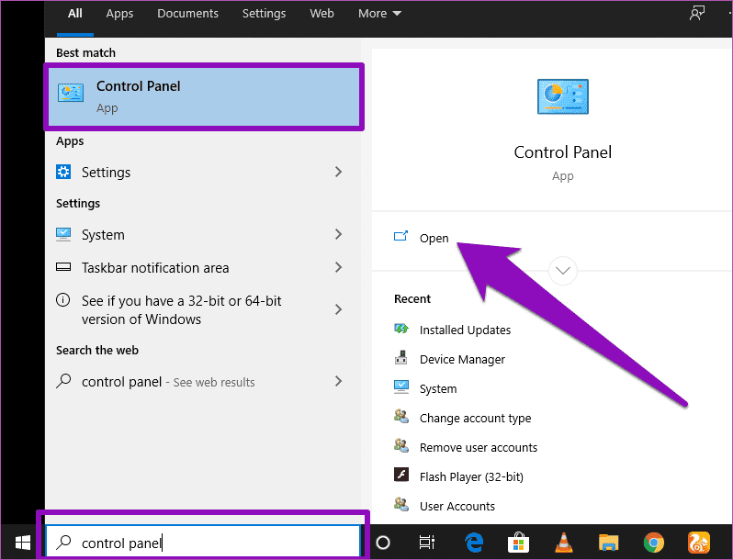Select Control Panel best match result

coord(204,96)
